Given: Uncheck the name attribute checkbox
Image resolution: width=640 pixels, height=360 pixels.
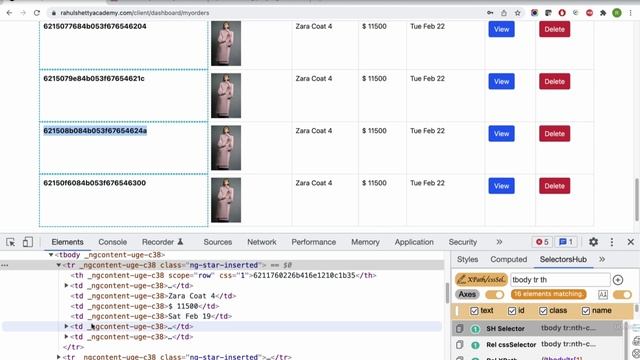Looking at the screenshot, I should 586,311.
